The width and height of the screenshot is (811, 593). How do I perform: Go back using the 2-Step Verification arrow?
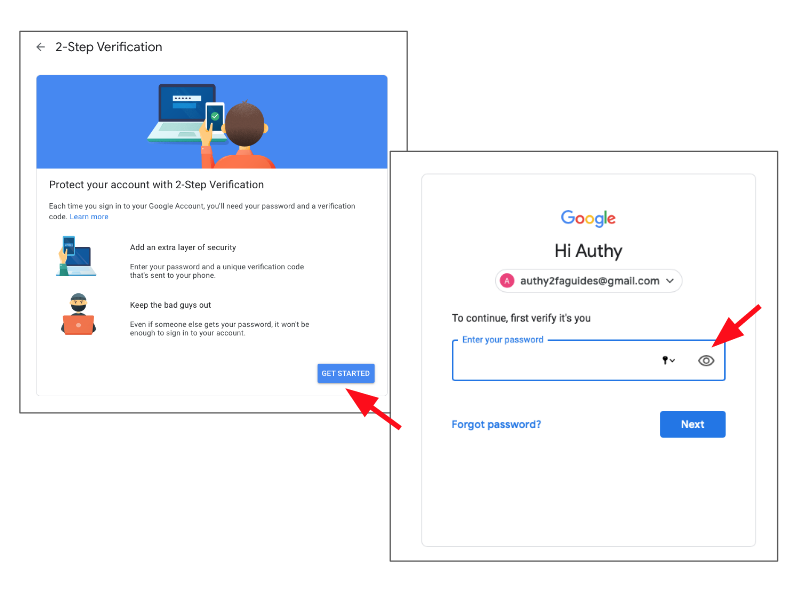[x=41, y=47]
